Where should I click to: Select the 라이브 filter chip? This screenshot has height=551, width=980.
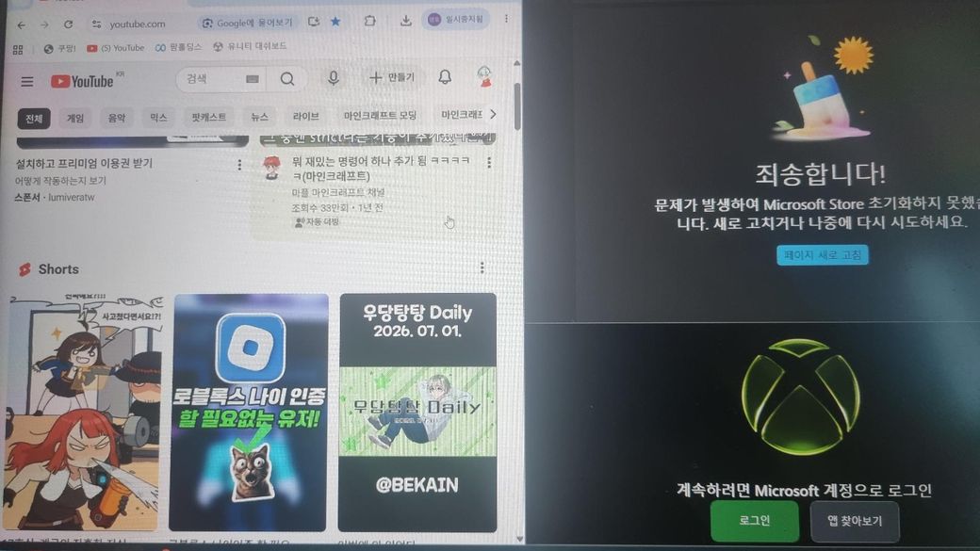click(305, 116)
